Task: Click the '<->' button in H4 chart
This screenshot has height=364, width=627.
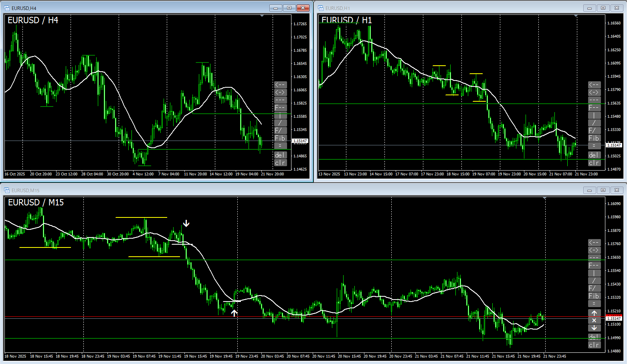Action: click(x=280, y=92)
